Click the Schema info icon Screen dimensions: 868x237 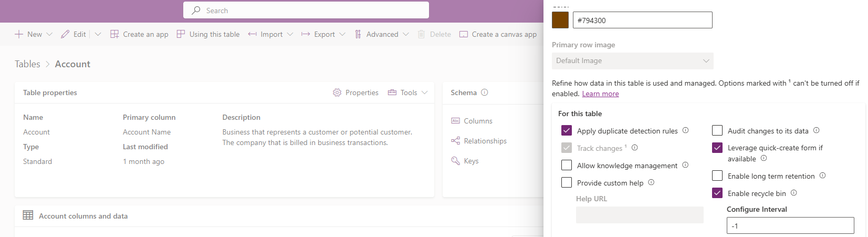(x=485, y=92)
